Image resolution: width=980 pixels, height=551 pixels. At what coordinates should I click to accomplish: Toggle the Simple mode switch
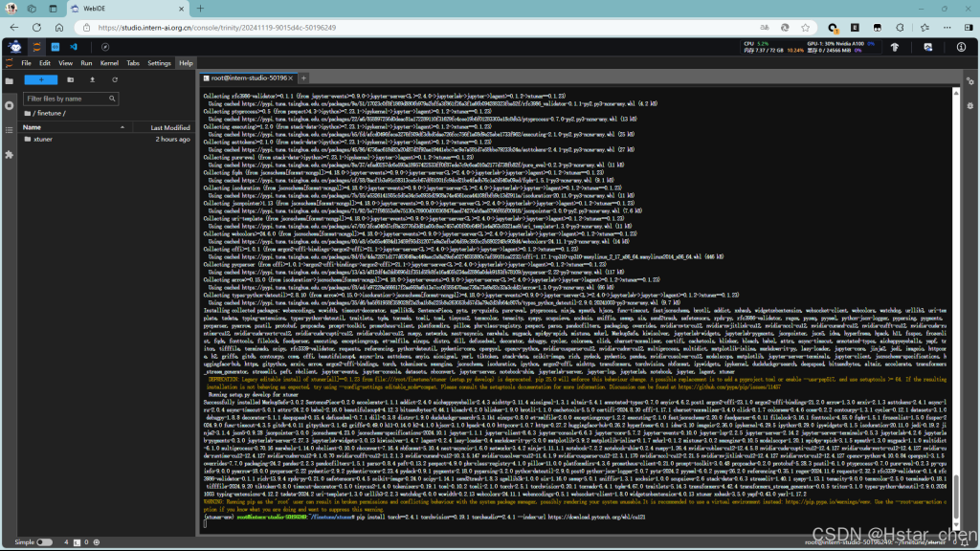click(44, 542)
